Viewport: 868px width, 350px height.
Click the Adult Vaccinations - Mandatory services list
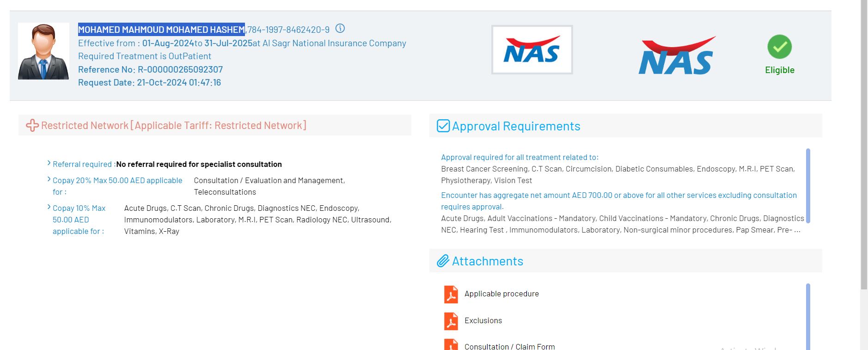pyautogui.click(x=623, y=224)
